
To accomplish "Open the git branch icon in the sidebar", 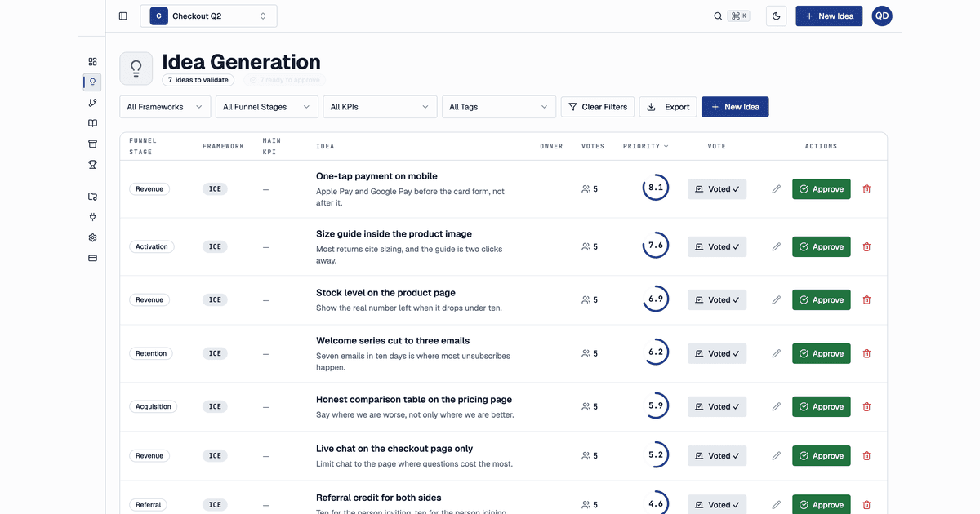I will click(92, 103).
